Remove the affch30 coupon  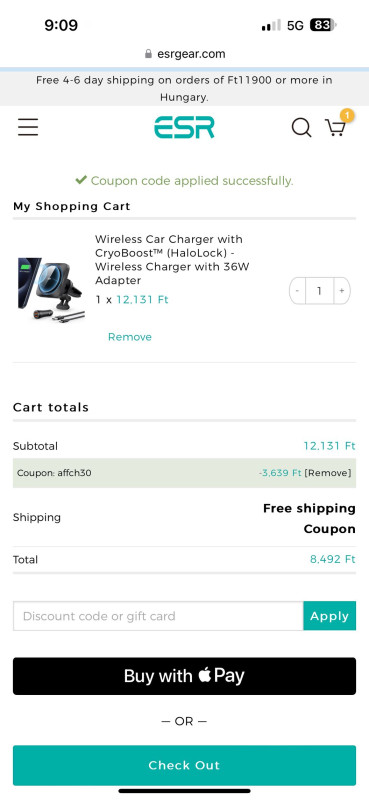click(x=328, y=473)
